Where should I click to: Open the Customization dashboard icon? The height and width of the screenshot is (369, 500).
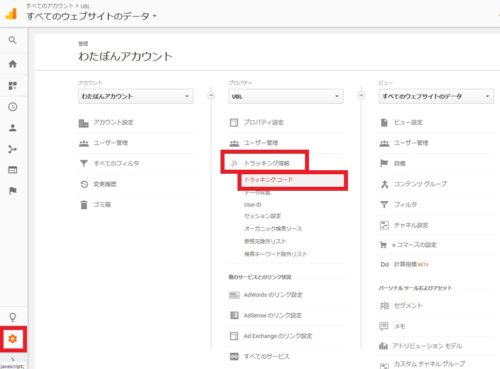(x=12, y=85)
